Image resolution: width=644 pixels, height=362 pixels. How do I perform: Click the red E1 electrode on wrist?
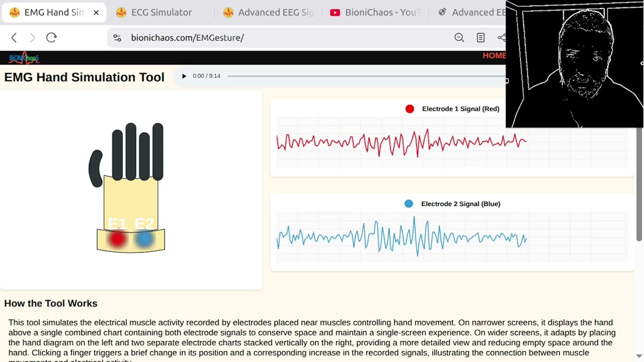117,239
